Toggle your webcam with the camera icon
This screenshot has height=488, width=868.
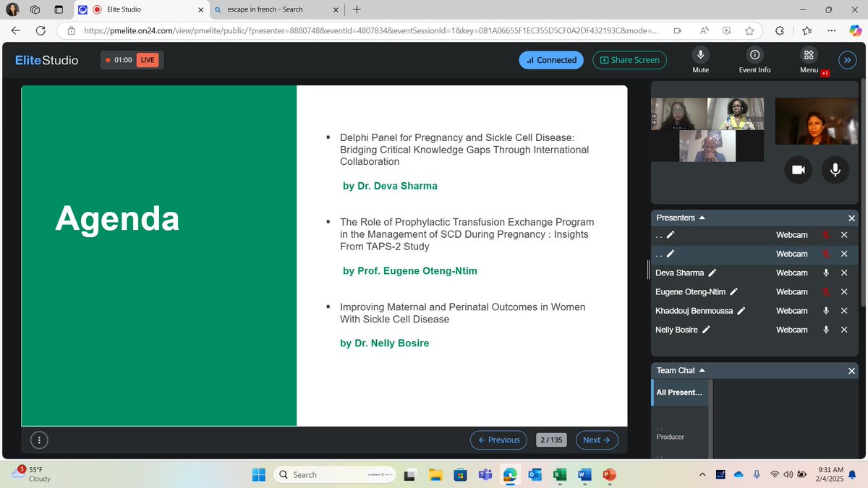click(798, 169)
